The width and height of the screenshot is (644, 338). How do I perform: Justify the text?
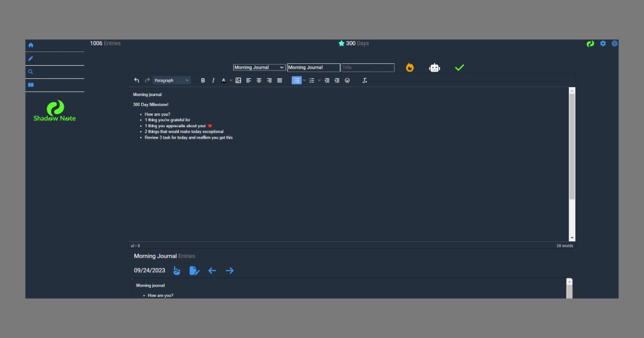pos(280,81)
